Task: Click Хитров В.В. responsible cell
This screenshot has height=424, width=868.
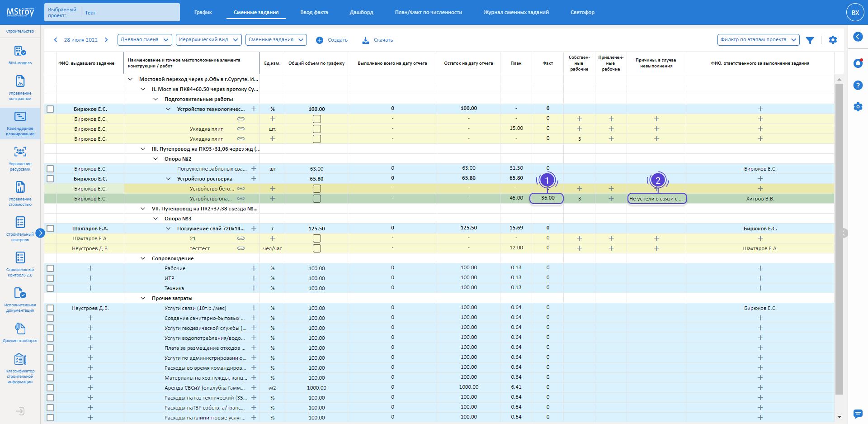Action: [x=760, y=199]
